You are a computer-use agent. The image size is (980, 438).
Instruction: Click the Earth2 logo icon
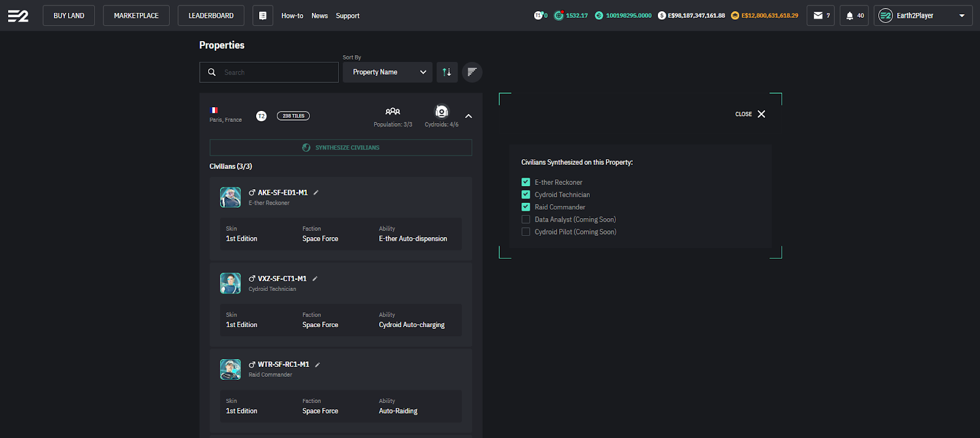[x=18, y=16]
